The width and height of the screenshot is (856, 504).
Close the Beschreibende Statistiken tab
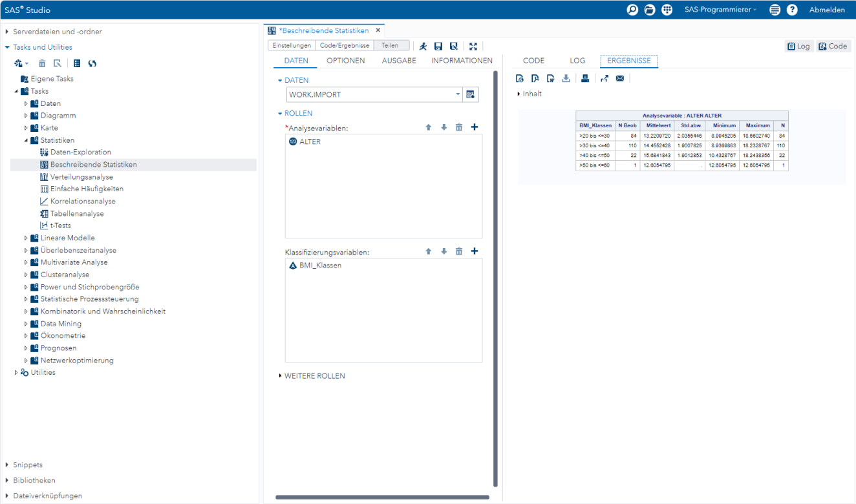click(x=378, y=30)
